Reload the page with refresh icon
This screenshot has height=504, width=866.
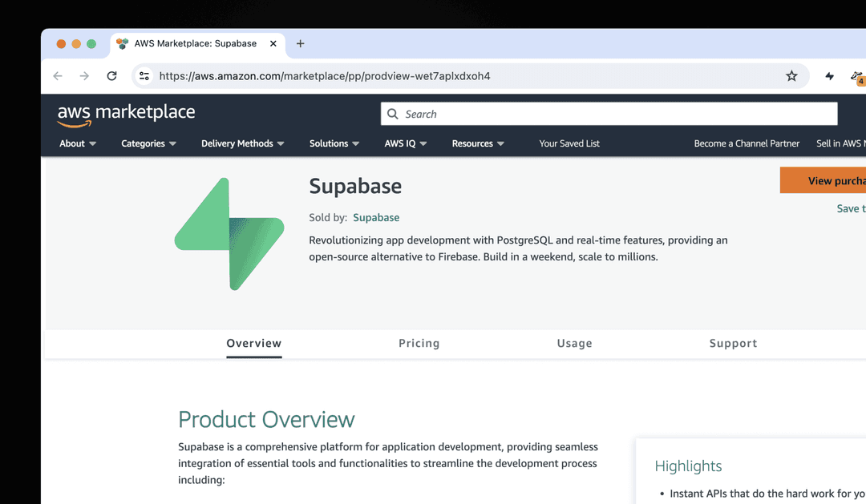pos(111,76)
